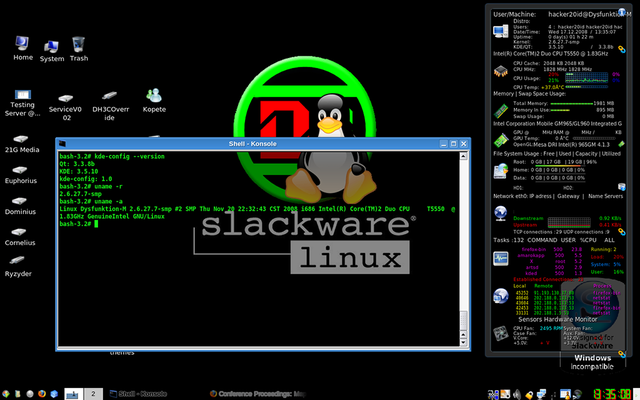
Task: Select Shell - Konsole taskbar entry
Action: [138, 394]
